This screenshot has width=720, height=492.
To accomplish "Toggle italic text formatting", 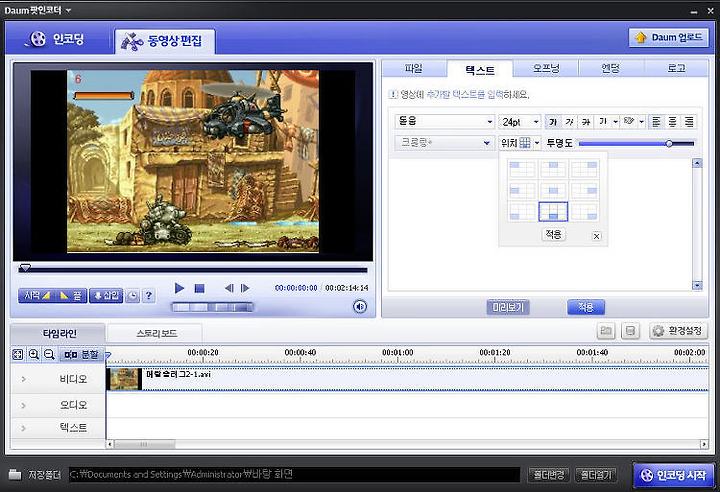I will 569,121.
